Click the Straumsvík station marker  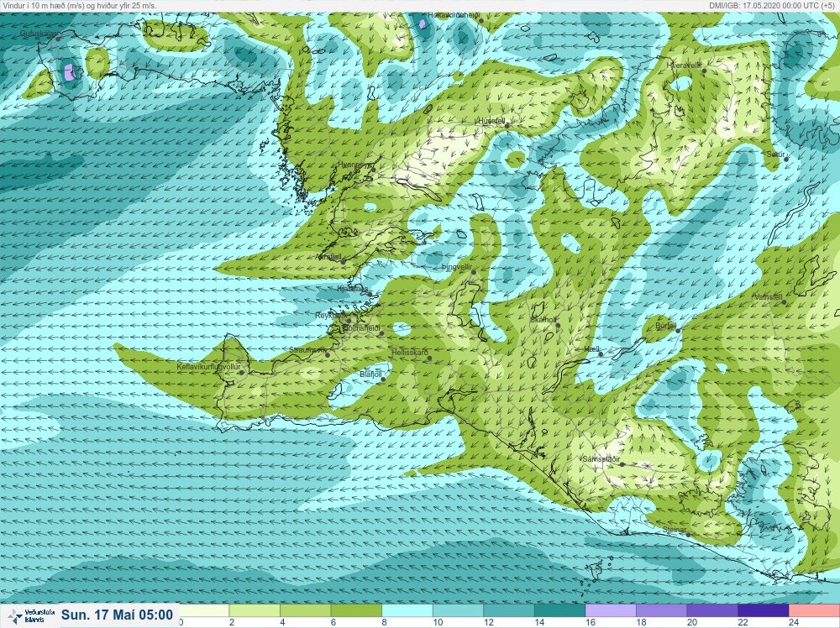tap(328, 355)
